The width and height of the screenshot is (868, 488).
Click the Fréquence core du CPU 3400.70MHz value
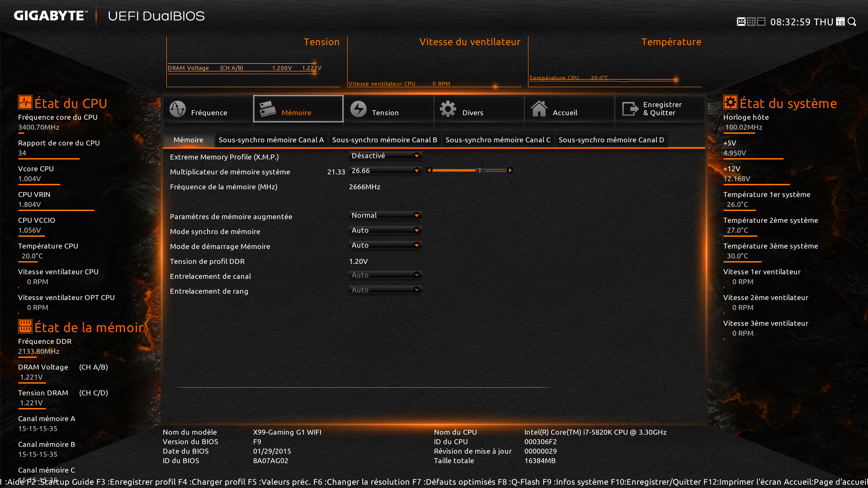39,127
